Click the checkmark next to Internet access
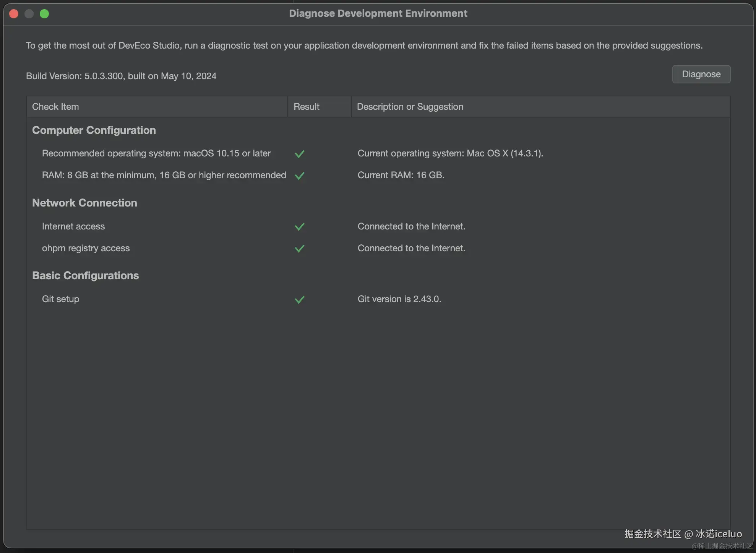Screen dimensions: 756x553 (300, 227)
